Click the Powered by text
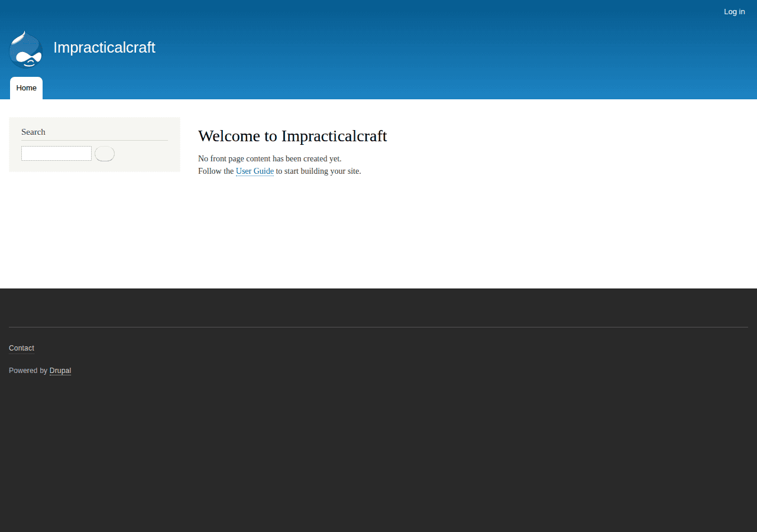This screenshot has height=532, width=757. [x=28, y=371]
